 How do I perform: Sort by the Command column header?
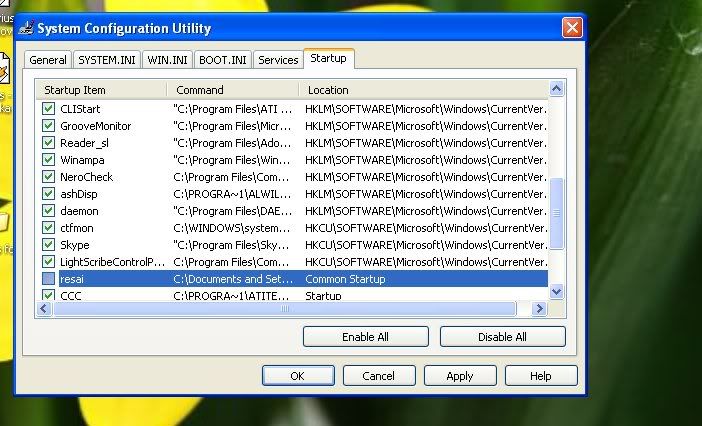[x=233, y=90]
